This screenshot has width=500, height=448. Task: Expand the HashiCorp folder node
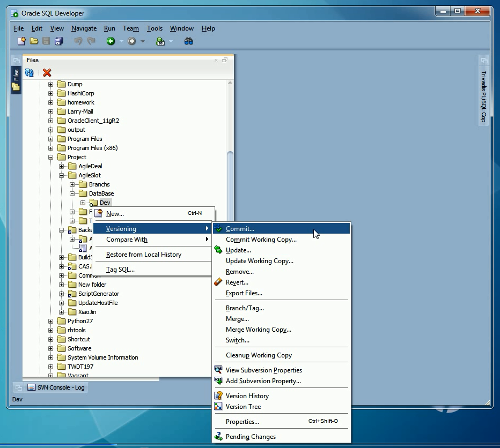(51, 93)
